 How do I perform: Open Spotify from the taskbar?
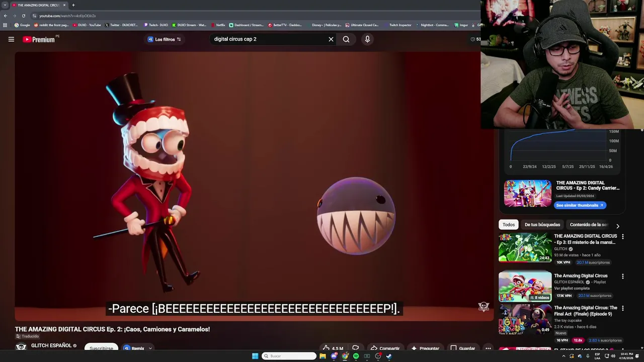[x=356, y=356]
